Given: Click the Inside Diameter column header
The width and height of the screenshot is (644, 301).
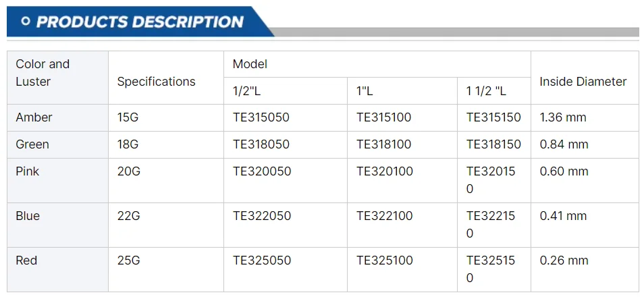Looking at the screenshot, I should 583,82.
